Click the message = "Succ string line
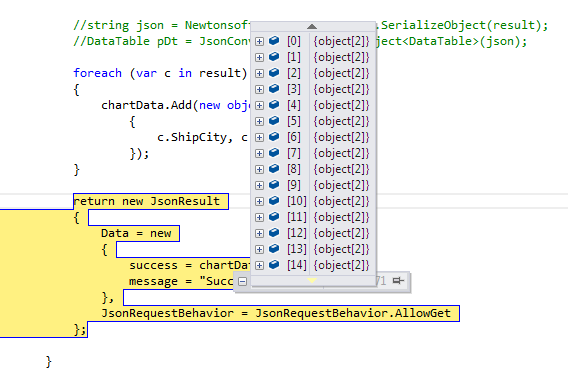568x385 pixels. [181, 281]
